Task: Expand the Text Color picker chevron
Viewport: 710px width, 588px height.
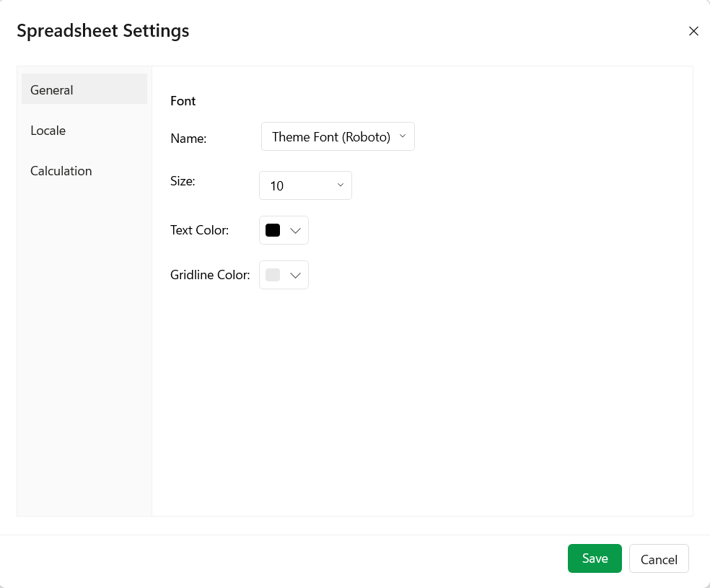Action: [295, 230]
